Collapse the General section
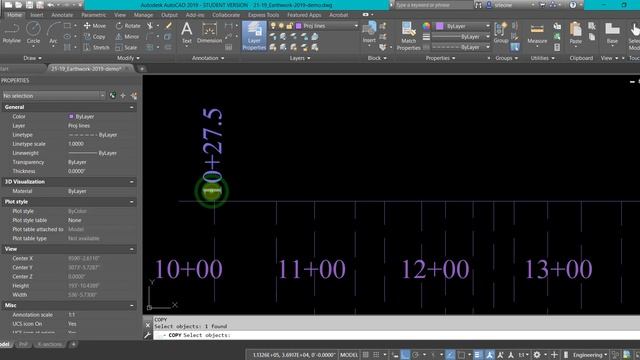Viewport: 640px width, 360px height. click(131, 107)
